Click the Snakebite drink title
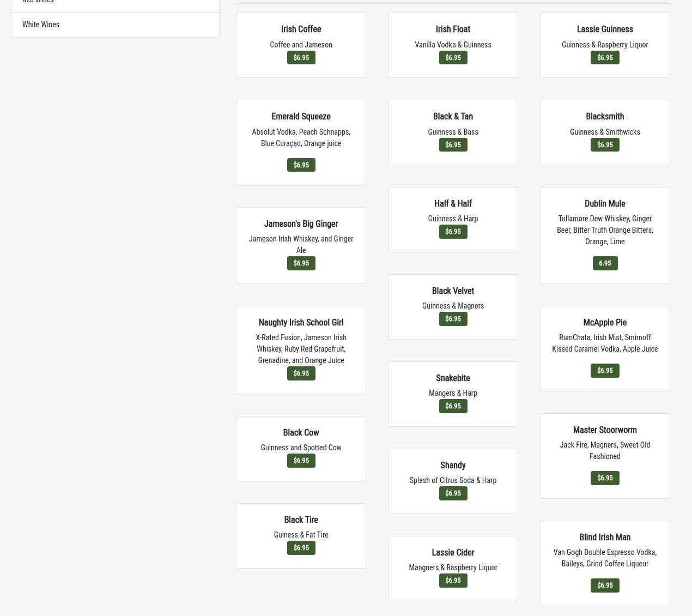Image resolution: width=692 pixels, height=616 pixels. (x=453, y=378)
